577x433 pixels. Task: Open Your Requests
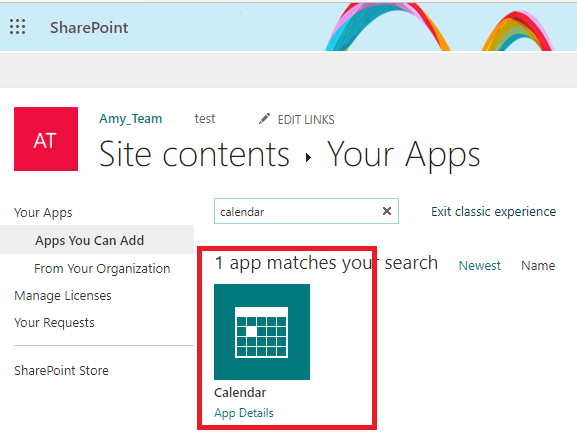tap(54, 323)
